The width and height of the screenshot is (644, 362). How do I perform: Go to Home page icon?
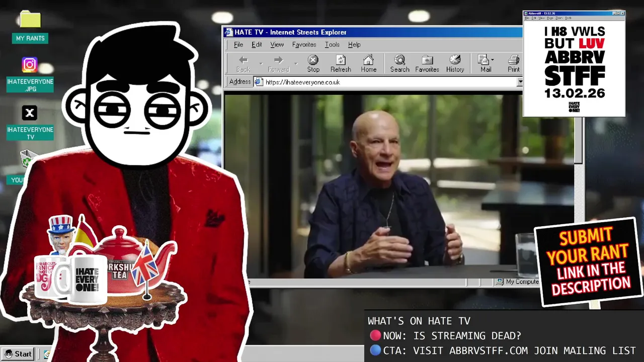pos(368,60)
